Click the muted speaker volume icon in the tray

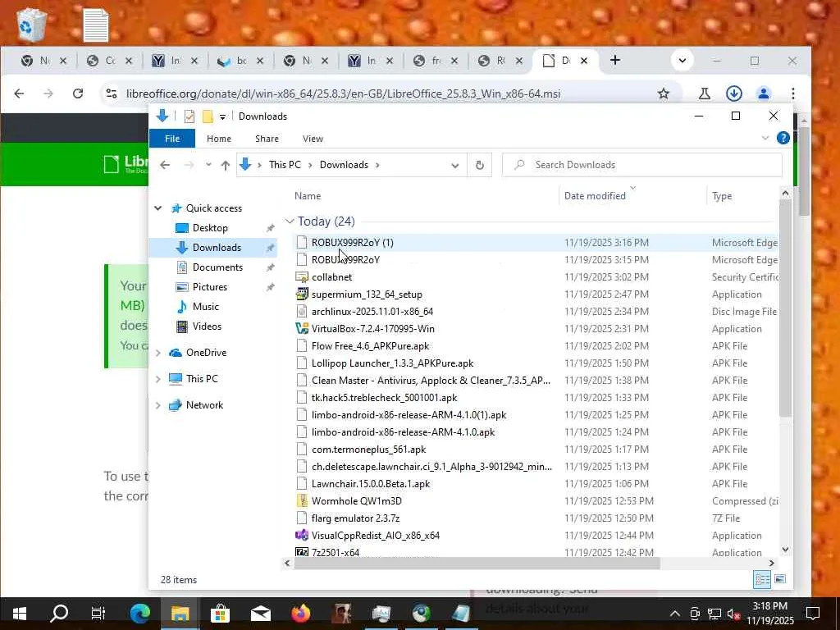coord(733,614)
